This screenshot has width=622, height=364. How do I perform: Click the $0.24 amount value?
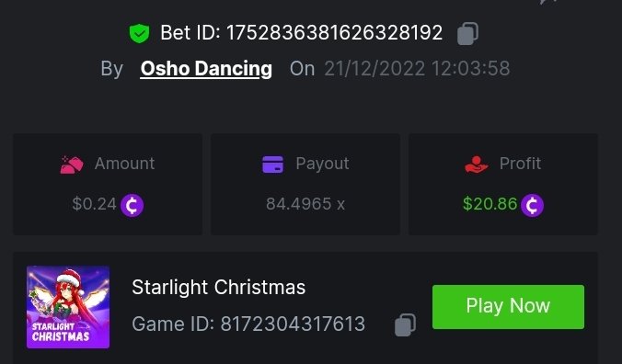(95, 204)
